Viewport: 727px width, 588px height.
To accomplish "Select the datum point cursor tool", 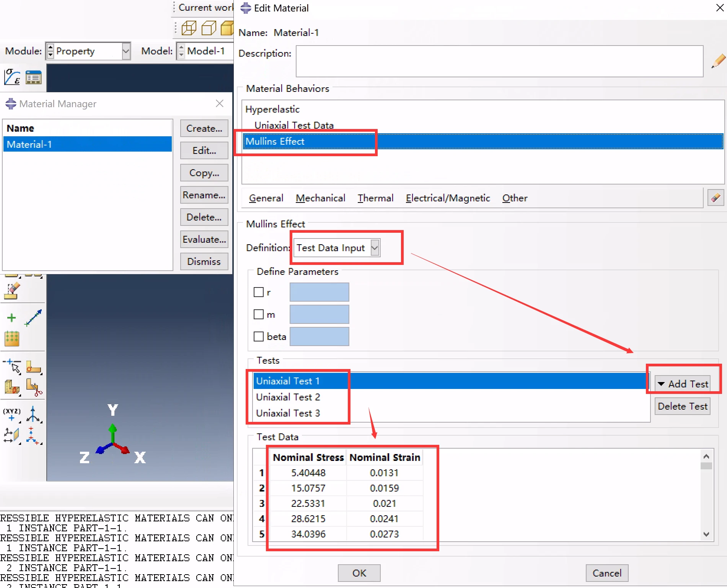I will [12, 367].
